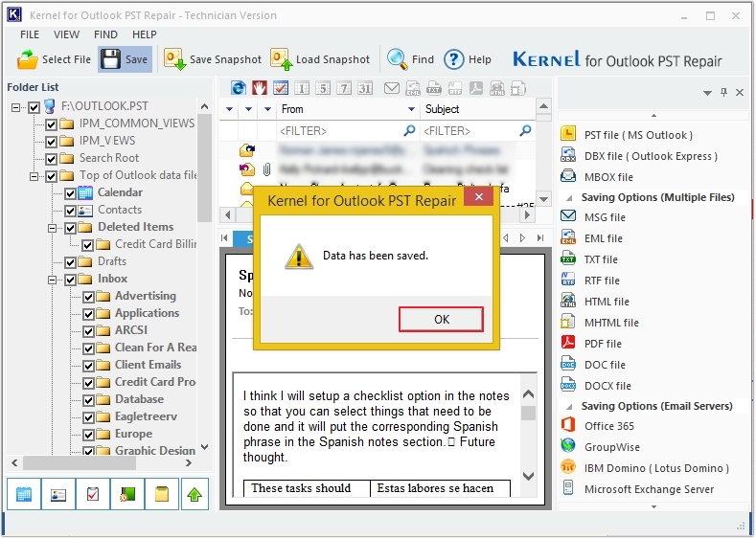756x539 pixels.
Task: Click the message preview scroll down arrow
Action: click(528, 476)
